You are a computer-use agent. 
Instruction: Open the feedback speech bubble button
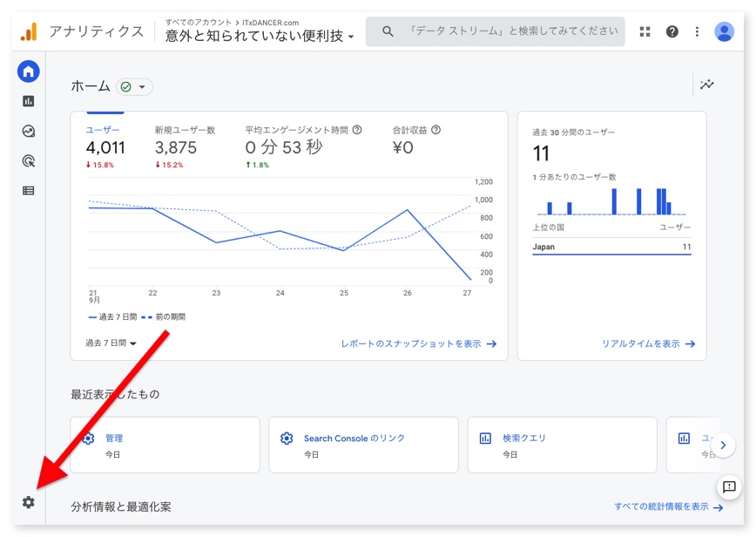pos(729,486)
